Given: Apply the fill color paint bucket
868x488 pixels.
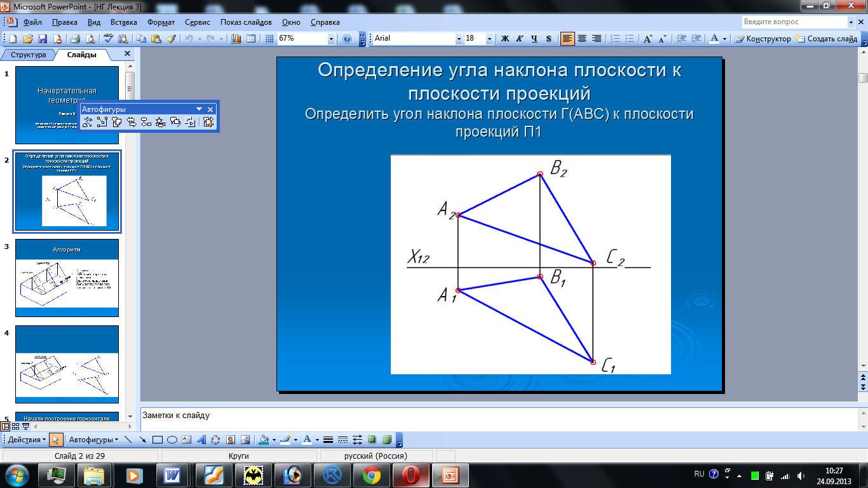Looking at the screenshot, I should [x=264, y=440].
